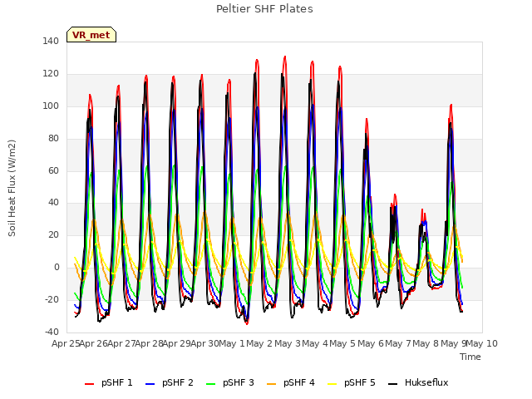Viewport: 532px width, 399px height.
Task: Click the black Hukseflux legend swatch
Action: coord(393,384)
